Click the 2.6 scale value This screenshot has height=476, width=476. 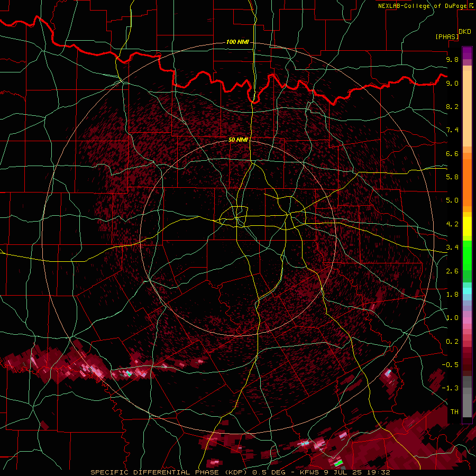(452, 271)
